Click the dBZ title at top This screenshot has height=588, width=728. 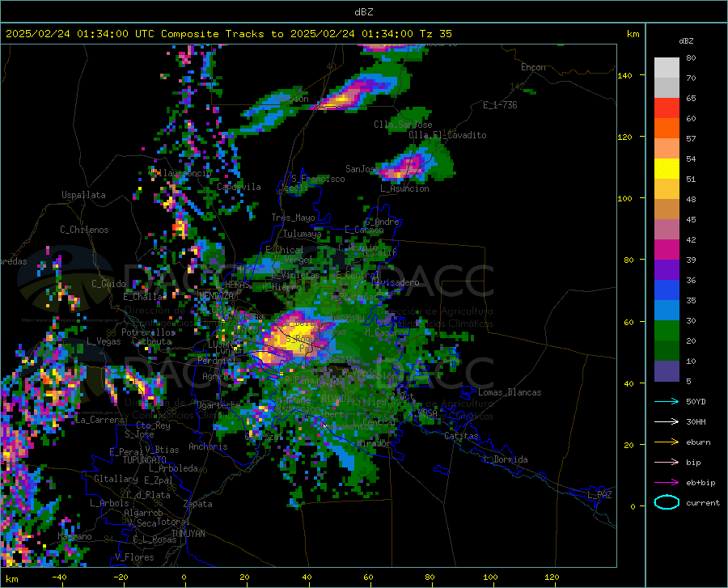pyautogui.click(x=363, y=12)
